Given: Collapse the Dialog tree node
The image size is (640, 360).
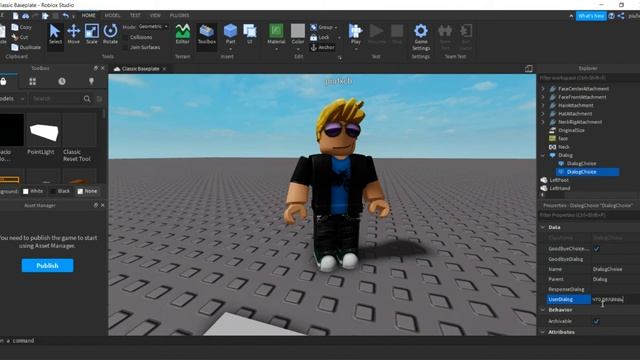Looking at the screenshot, I should pos(542,156).
